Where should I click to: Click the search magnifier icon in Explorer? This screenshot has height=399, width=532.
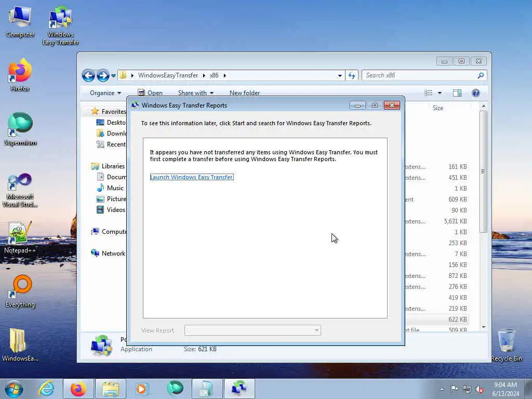[x=481, y=75]
